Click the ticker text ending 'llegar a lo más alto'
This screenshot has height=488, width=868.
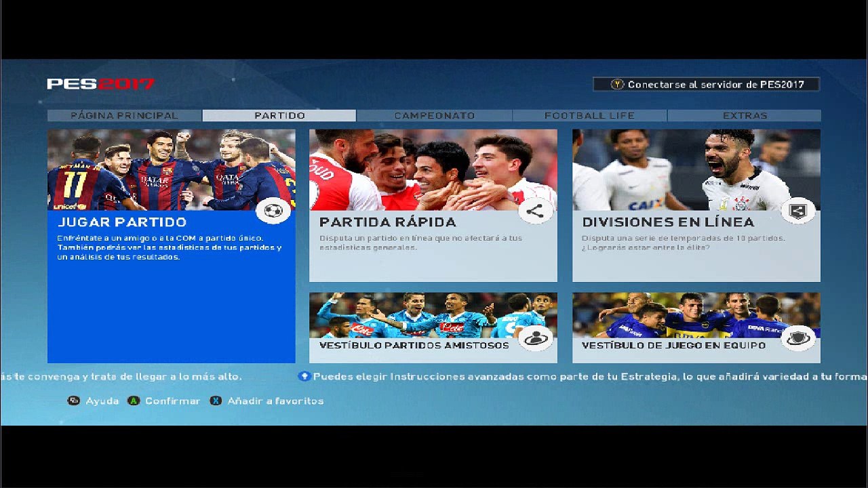[121, 376]
